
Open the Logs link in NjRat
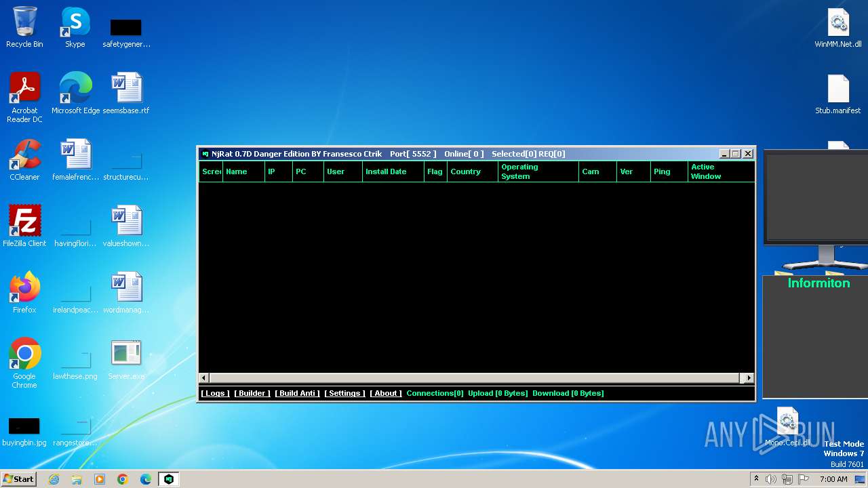tap(216, 393)
